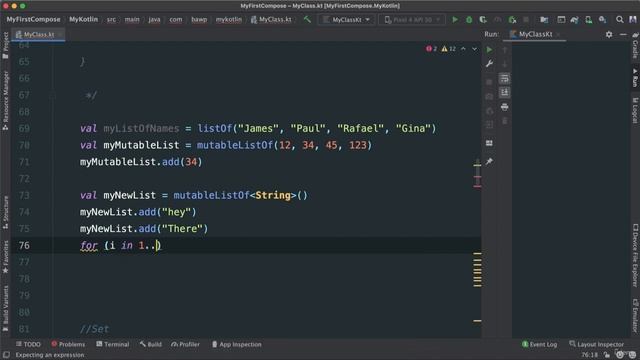Open Device Manager icon in toolbar
This screenshot has width=640, height=360.
pyautogui.click(x=561, y=20)
